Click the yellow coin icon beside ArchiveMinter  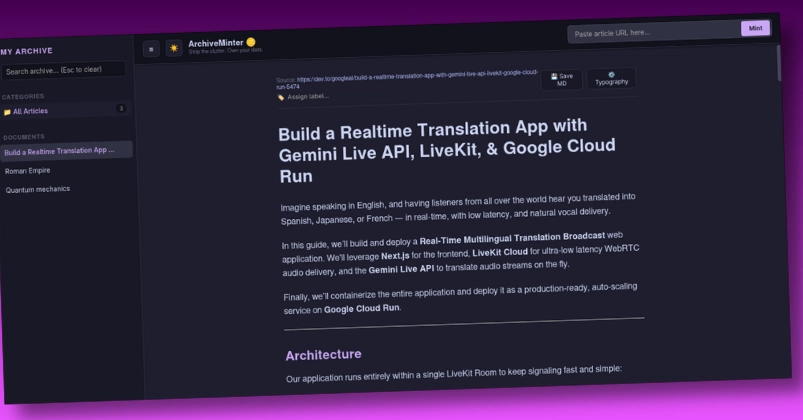coord(251,42)
